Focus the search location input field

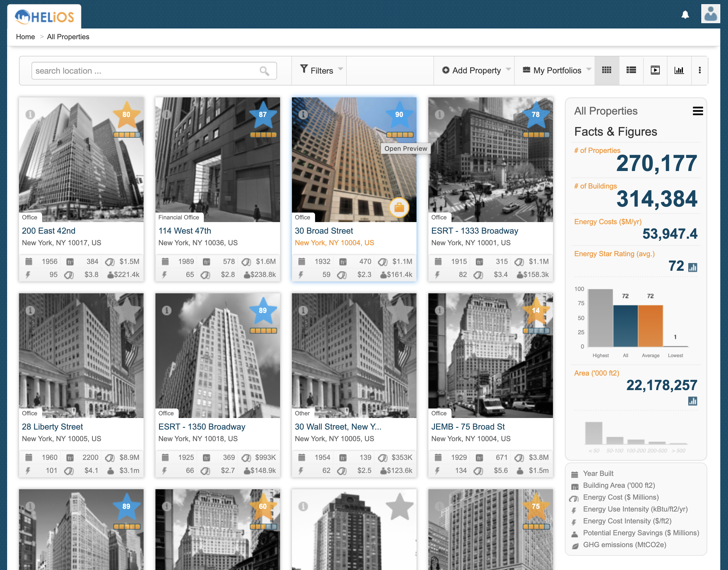pyautogui.click(x=154, y=71)
